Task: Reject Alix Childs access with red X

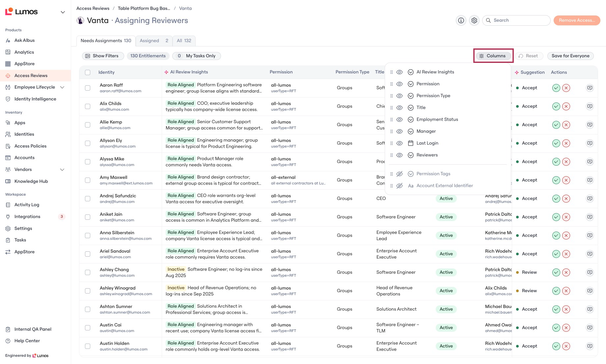Action: pyautogui.click(x=566, y=106)
